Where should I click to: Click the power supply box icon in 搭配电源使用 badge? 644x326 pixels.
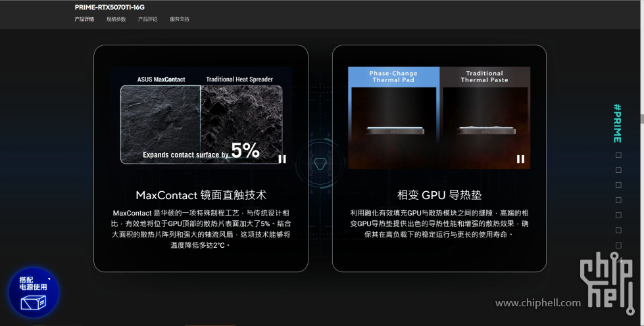click(x=34, y=302)
